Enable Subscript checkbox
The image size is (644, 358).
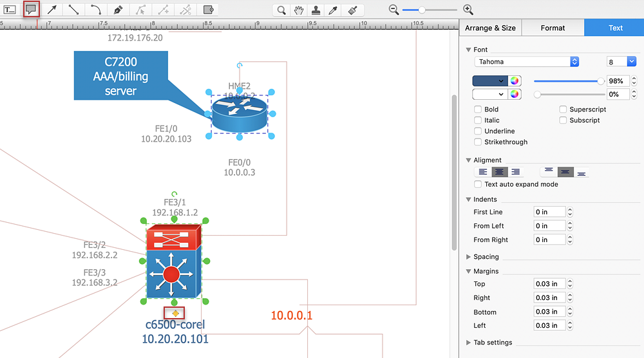pos(563,120)
